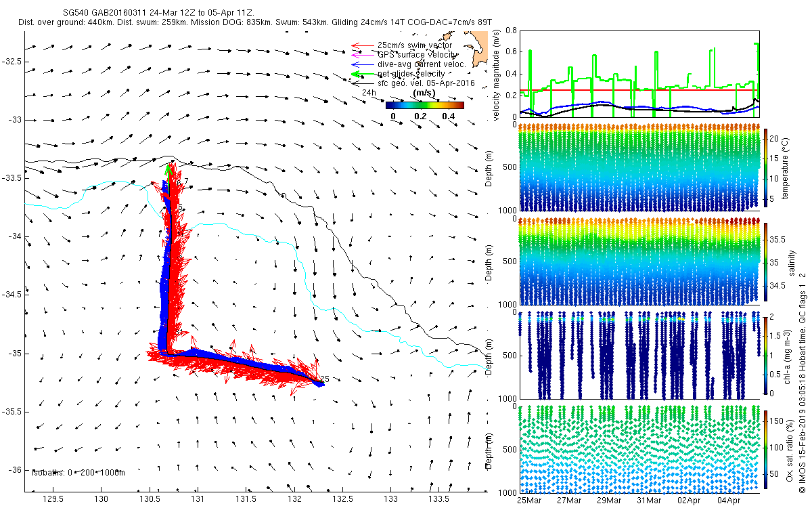The height and width of the screenshot is (508, 812).
Task: Click the chl-a panel's 'Depth (m)' label
Action: coord(490,355)
